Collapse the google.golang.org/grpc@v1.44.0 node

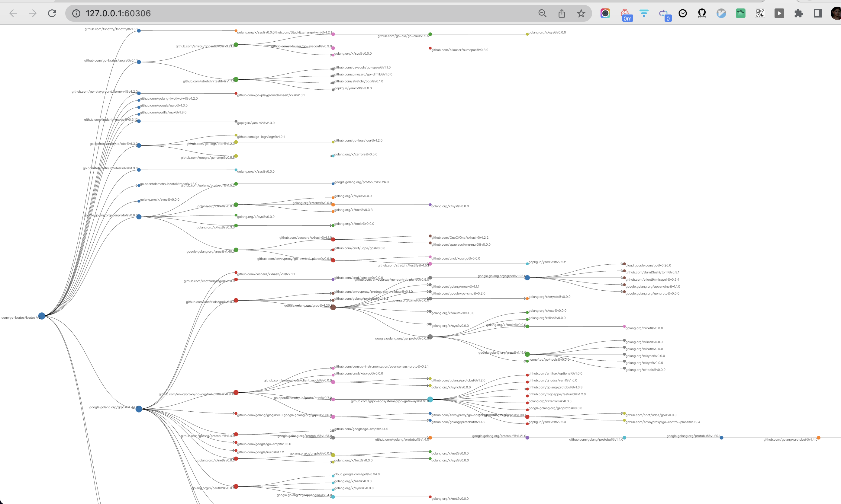click(139, 409)
